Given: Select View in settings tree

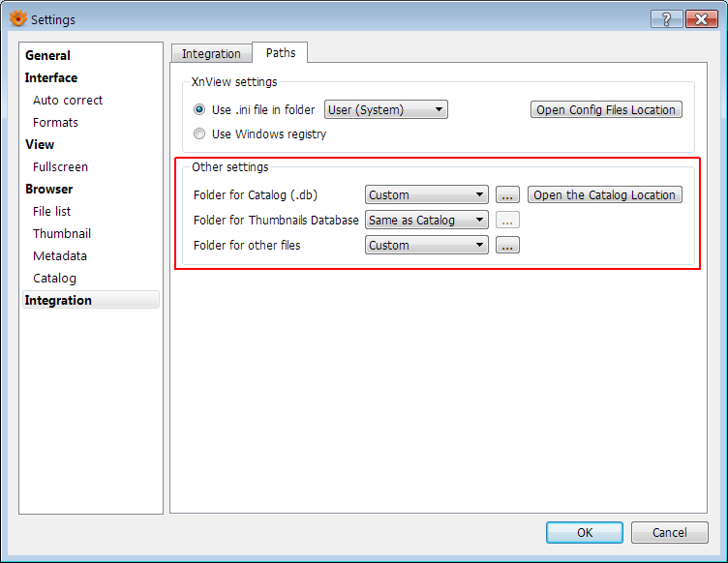Looking at the screenshot, I should point(40,145).
